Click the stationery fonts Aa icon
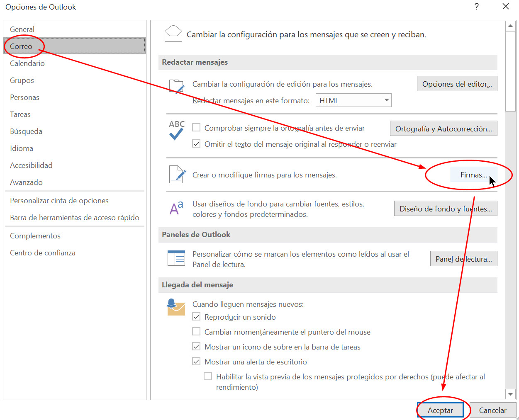Image resolution: width=519 pixels, height=420 pixels. coord(176,208)
